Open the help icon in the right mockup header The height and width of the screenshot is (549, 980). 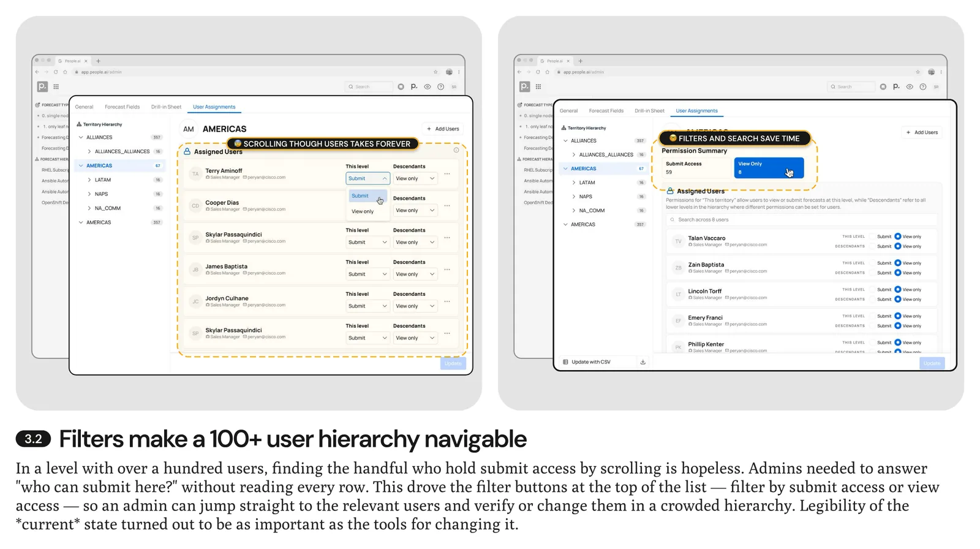[923, 87]
